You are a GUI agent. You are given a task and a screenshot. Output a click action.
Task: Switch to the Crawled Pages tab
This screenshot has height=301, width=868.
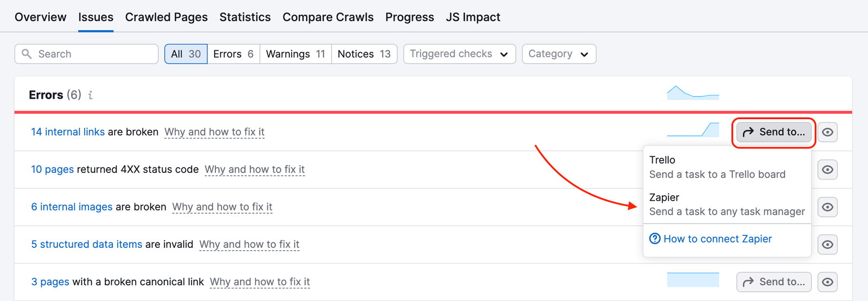pyautogui.click(x=166, y=17)
